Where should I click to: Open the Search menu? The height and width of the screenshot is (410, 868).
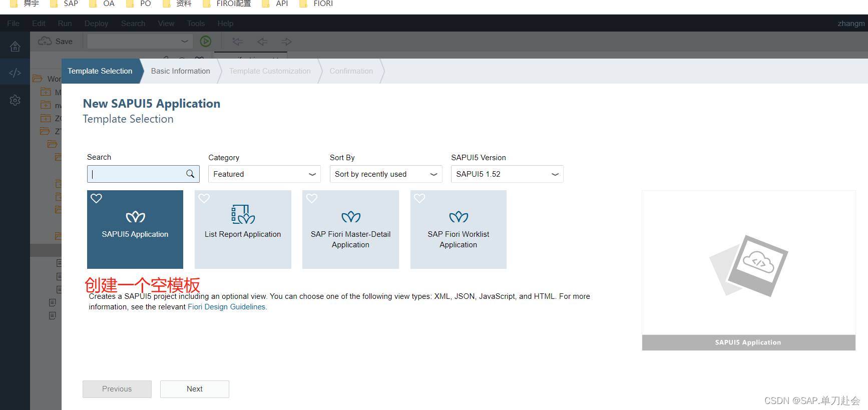[133, 23]
